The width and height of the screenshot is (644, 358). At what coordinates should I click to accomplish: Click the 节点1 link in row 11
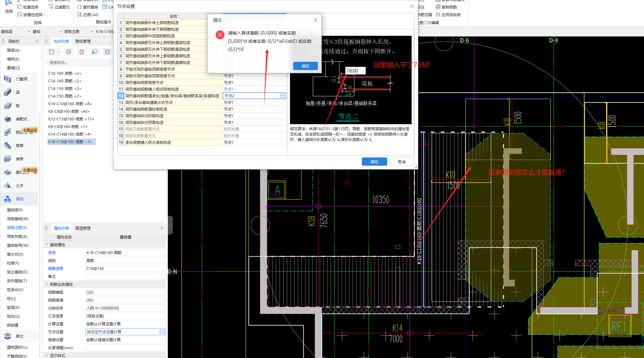coord(229,89)
